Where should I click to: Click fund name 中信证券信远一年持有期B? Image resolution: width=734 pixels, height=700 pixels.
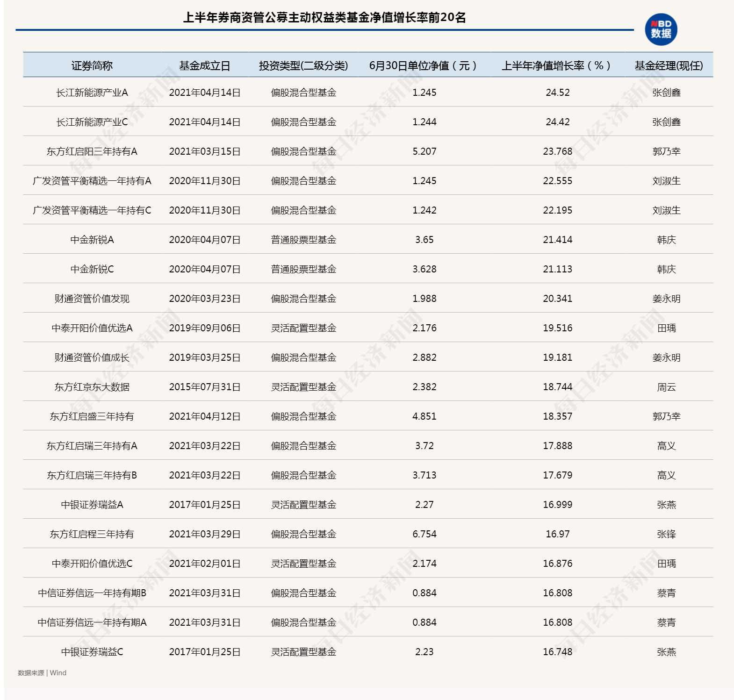click(92, 593)
